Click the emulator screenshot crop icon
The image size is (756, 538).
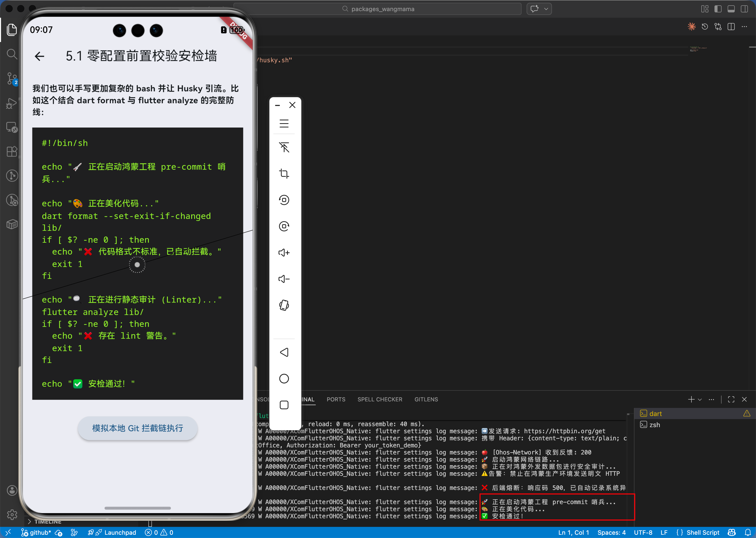click(x=284, y=174)
